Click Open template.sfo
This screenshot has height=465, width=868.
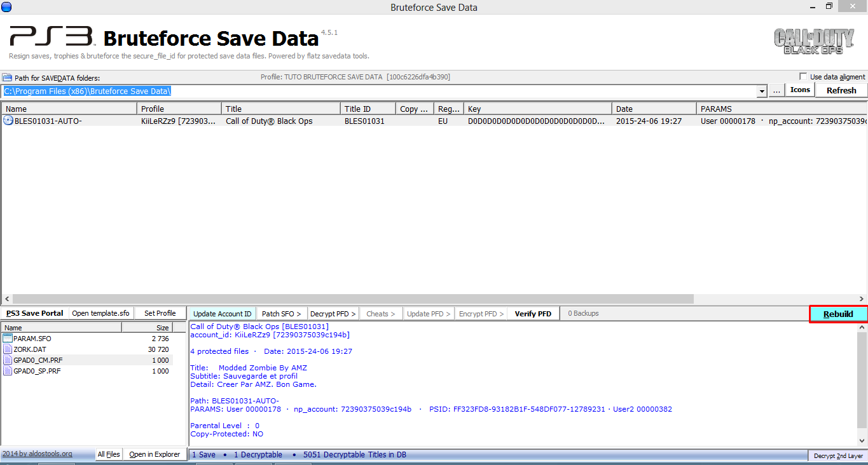[100, 313]
